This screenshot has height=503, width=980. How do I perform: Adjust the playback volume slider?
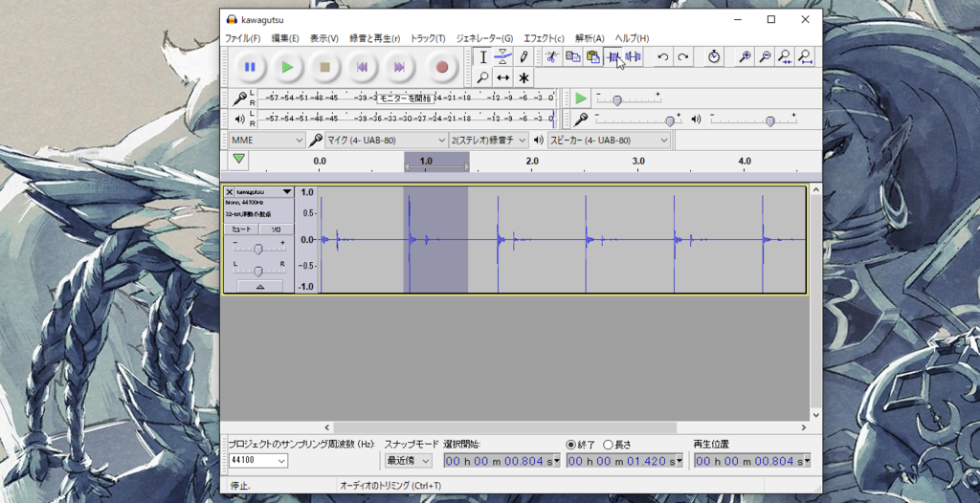pos(770,120)
